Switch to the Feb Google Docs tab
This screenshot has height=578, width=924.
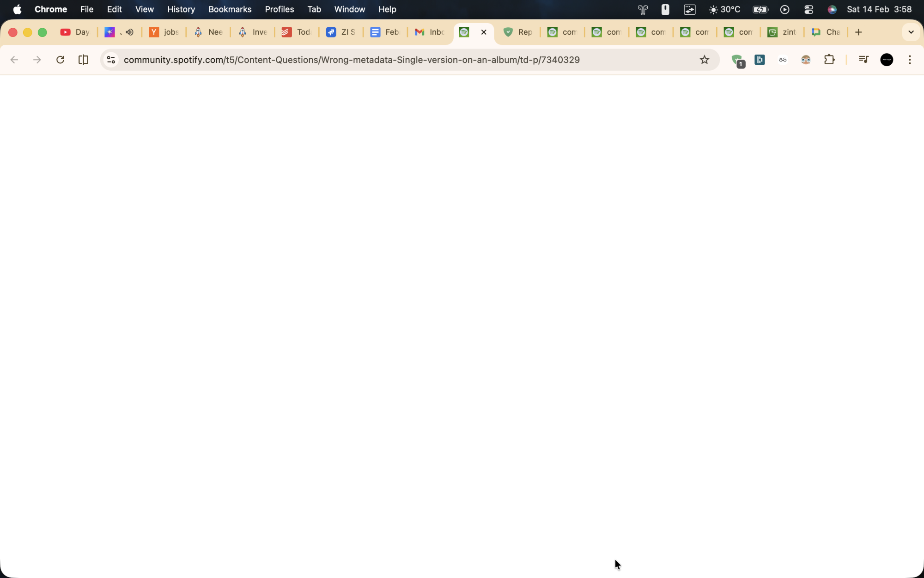click(385, 32)
